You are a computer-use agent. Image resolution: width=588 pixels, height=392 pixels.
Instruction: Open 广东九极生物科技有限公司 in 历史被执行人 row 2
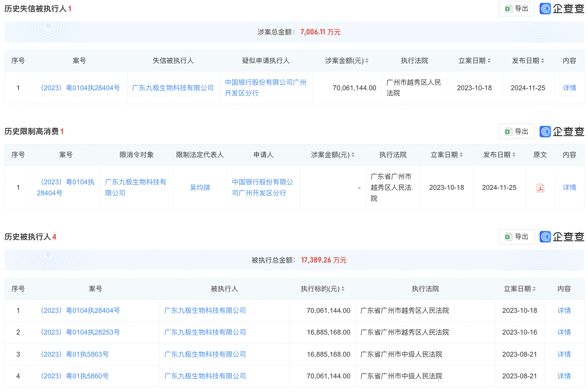(x=205, y=332)
